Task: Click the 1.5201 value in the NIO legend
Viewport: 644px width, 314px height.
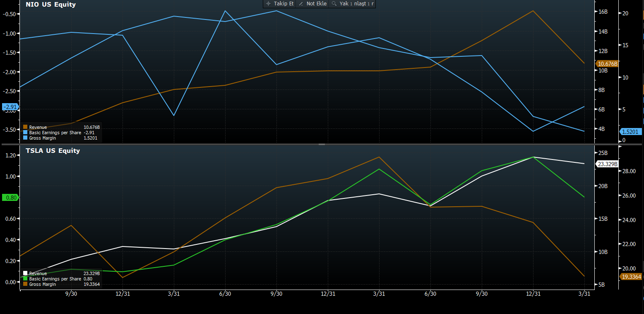Action: [91, 138]
